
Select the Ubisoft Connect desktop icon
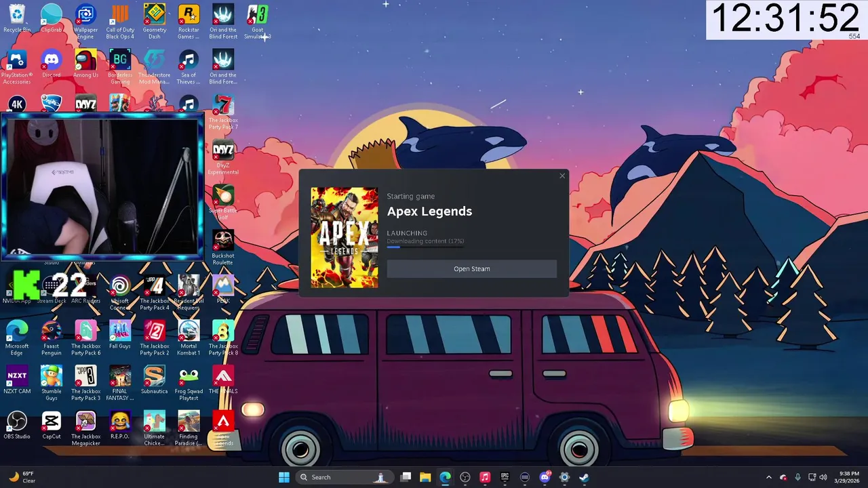click(120, 293)
